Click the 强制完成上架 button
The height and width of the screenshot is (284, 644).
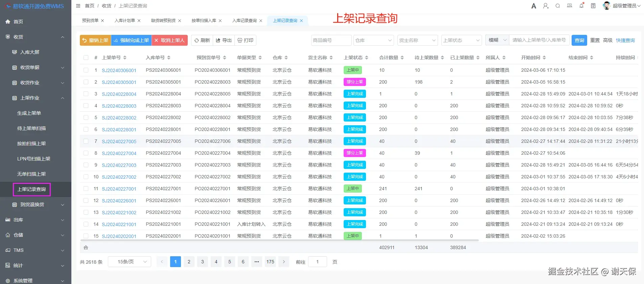(x=131, y=40)
